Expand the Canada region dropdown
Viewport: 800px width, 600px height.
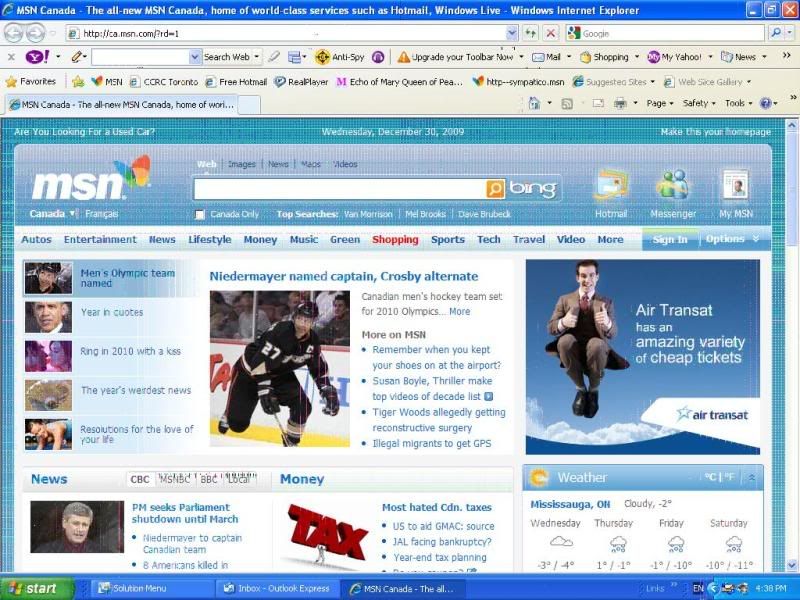[72, 213]
